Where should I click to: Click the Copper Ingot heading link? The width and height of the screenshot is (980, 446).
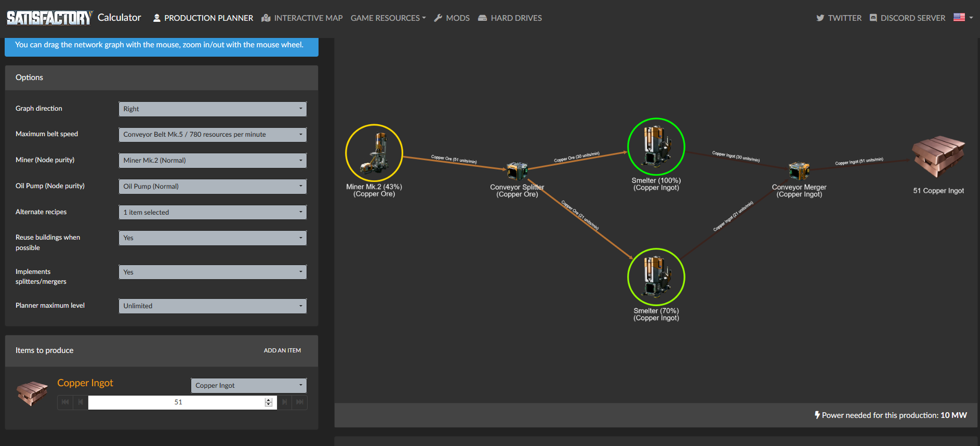click(x=85, y=383)
